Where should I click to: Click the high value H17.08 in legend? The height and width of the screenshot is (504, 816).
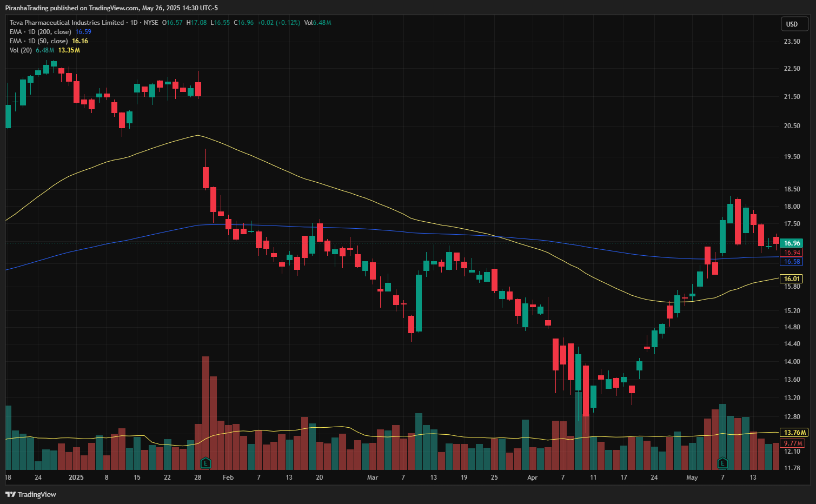(196, 23)
